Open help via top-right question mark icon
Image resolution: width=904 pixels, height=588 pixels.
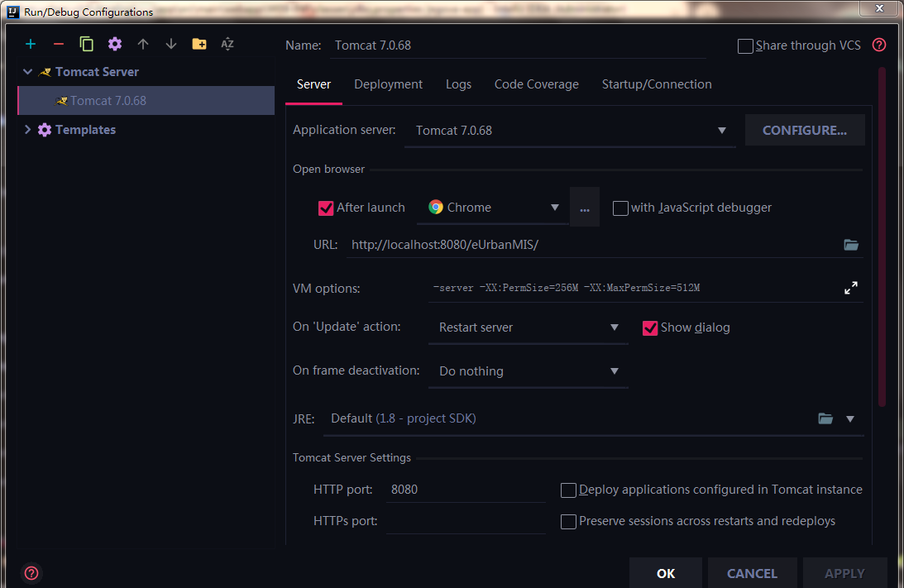(879, 45)
